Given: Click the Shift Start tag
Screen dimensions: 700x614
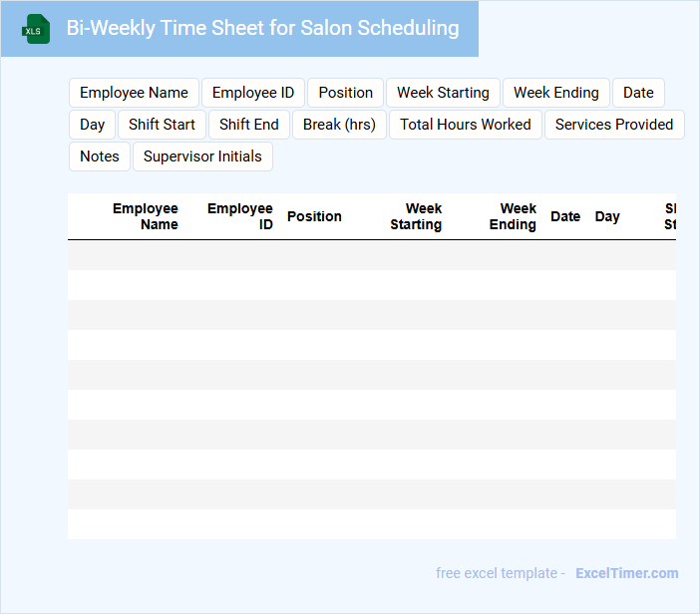Looking at the screenshot, I should (x=162, y=125).
